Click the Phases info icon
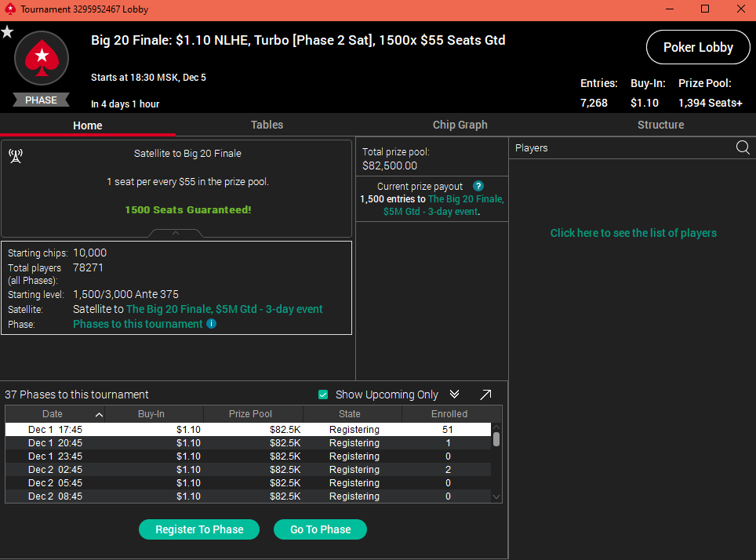 coord(212,324)
